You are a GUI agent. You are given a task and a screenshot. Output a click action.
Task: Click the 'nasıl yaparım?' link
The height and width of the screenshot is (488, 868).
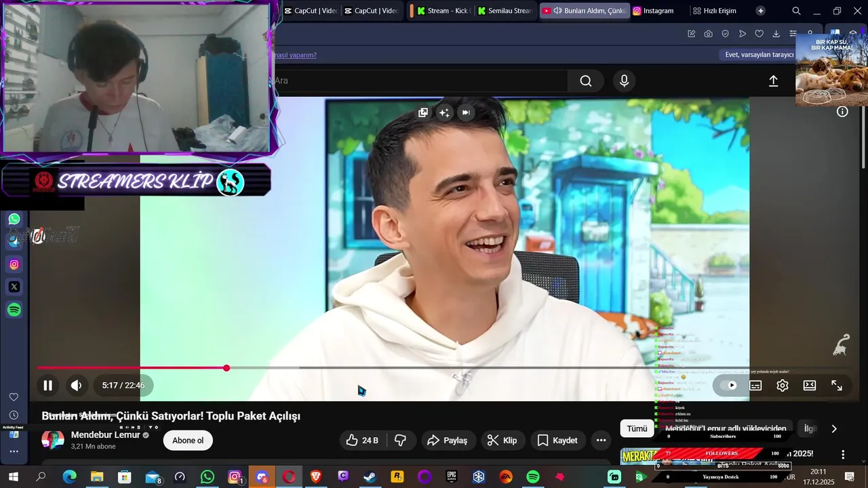pos(295,55)
